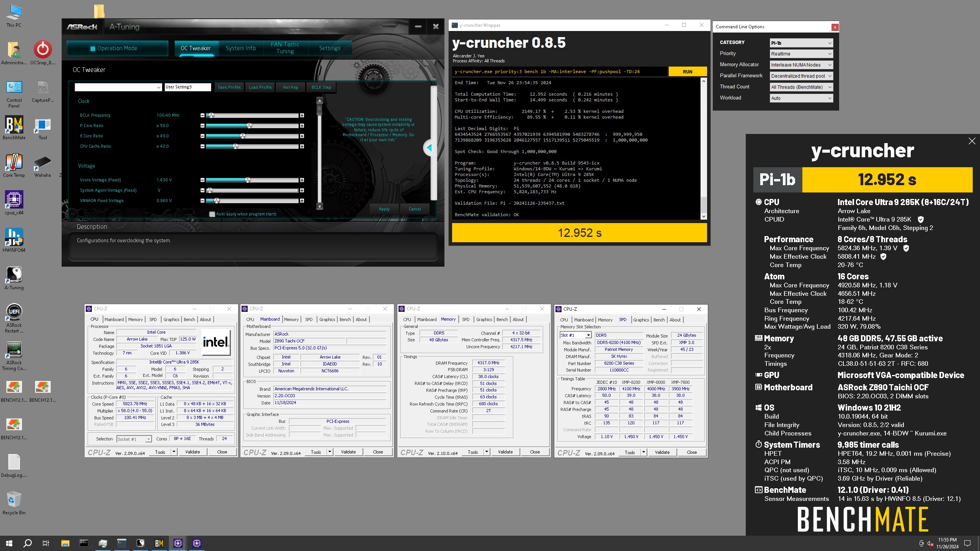Enable Auto apply when program starts
Viewport: 980px width, 551px height.
(x=212, y=214)
